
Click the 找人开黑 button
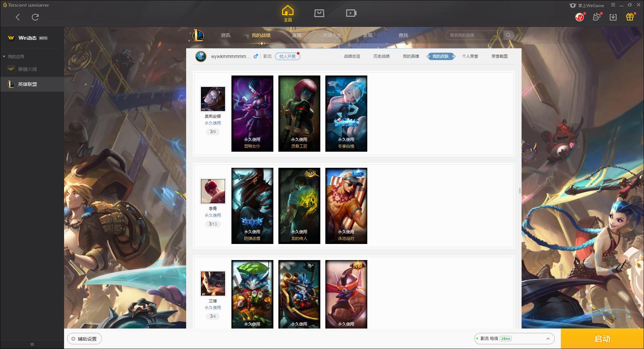click(287, 56)
